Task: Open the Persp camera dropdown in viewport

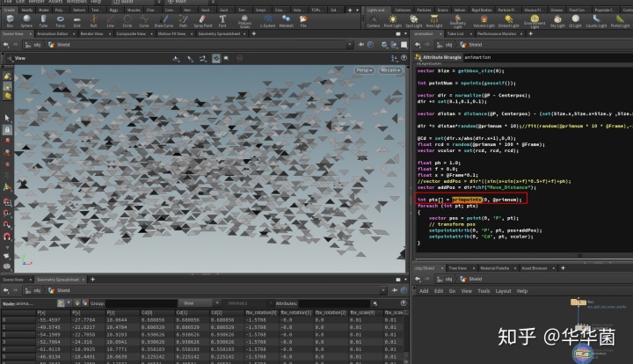Action: pos(364,69)
